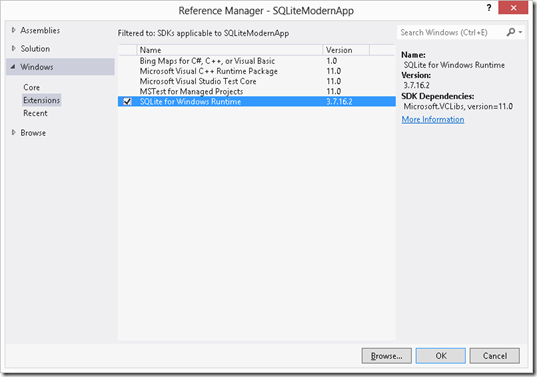Select the Extensions subcategory
537x377 pixels.
click(x=42, y=100)
